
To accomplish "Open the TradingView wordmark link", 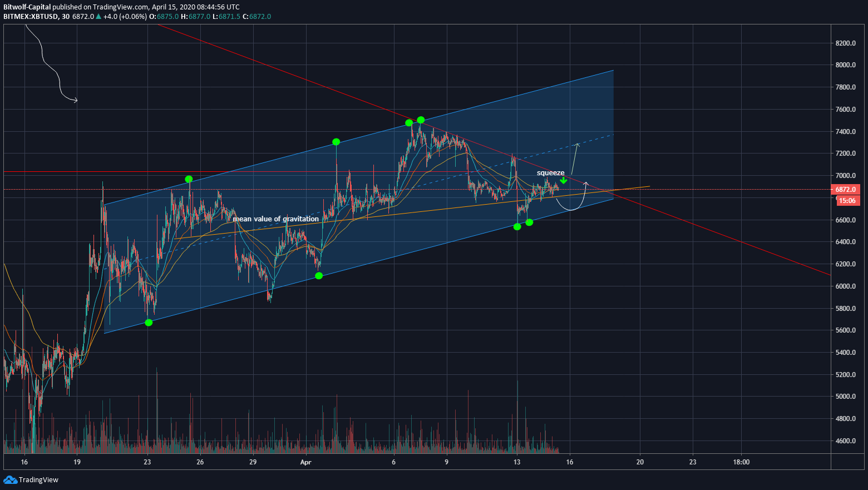I will pos(38,479).
